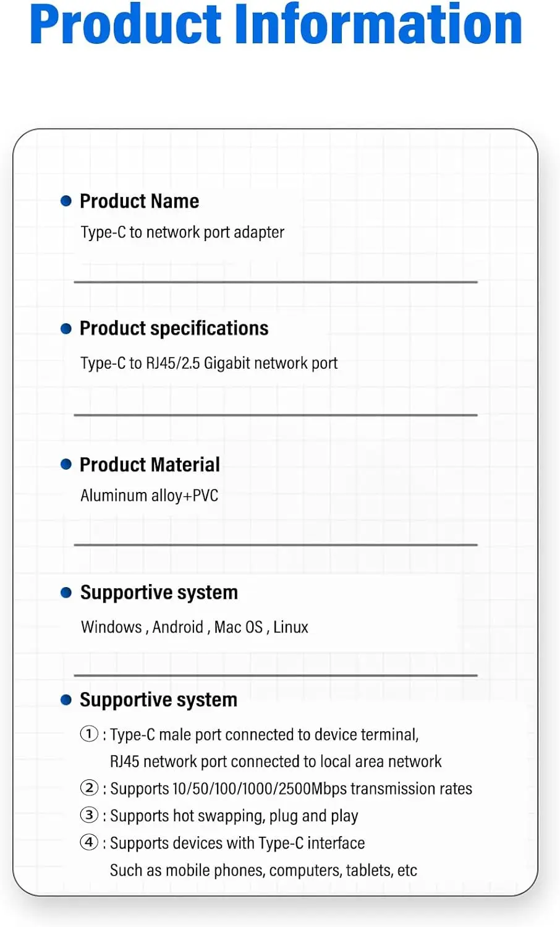Click the circled number 1 marker
This screenshot has width=560, height=927.
click(90, 734)
